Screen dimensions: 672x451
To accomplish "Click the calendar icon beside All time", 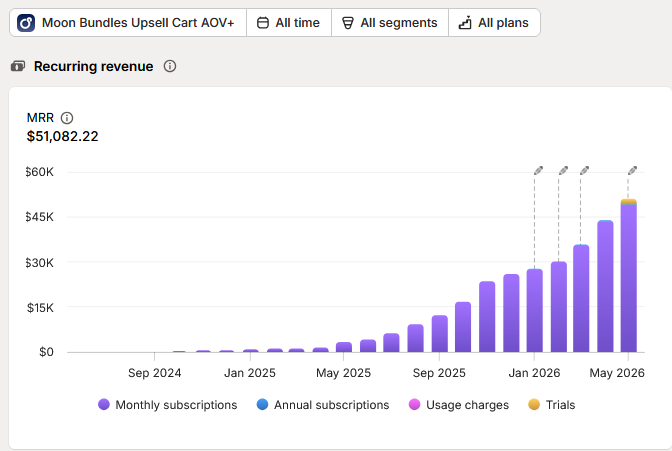I will click(x=263, y=23).
